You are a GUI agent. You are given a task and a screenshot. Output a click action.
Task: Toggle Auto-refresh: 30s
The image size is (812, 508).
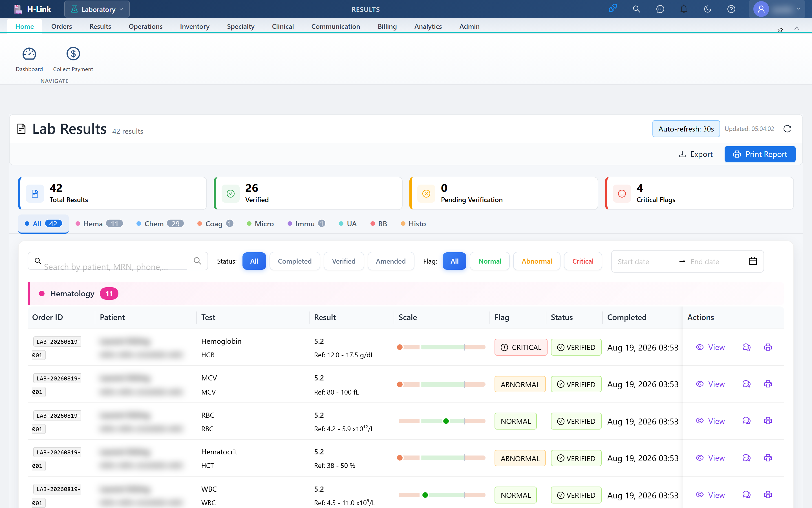tap(686, 129)
